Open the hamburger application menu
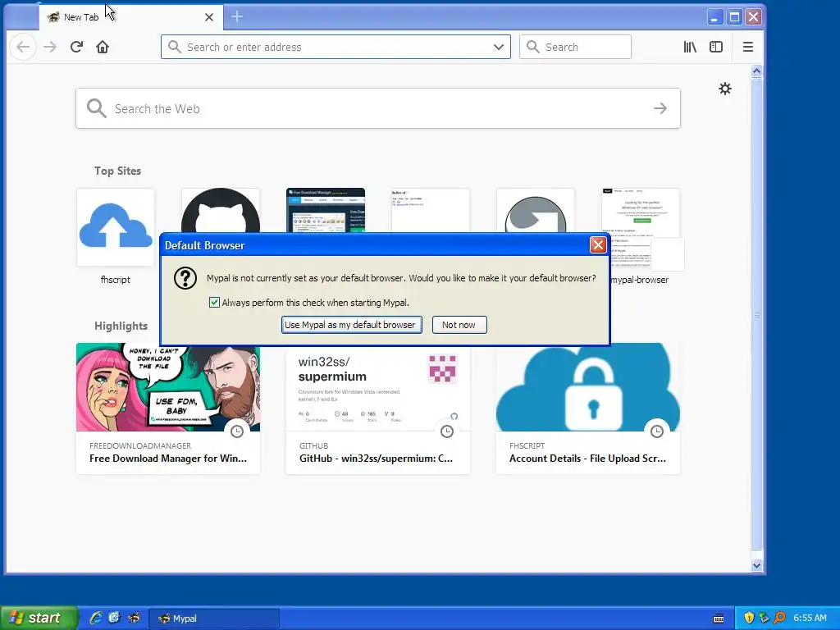Image resolution: width=840 pixels, height=630 pixels. (x=748, y=47)
